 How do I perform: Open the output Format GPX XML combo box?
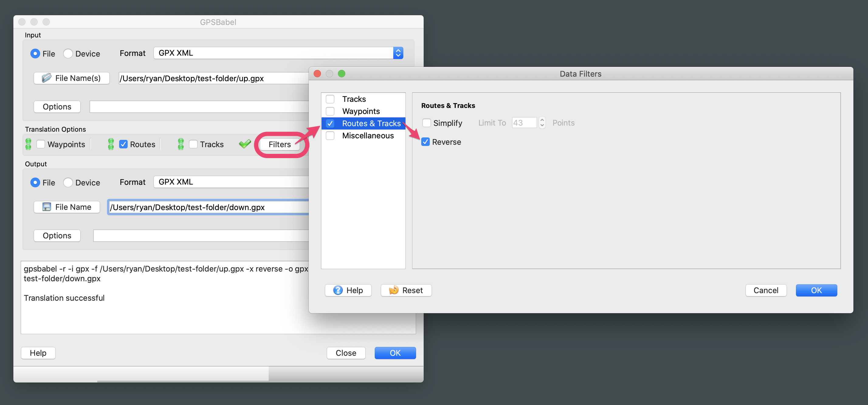pos(231,182)
